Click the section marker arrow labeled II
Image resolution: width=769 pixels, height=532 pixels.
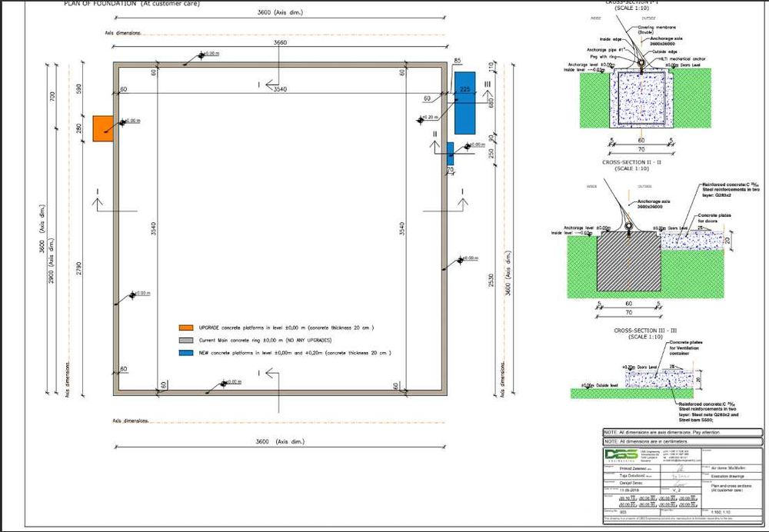coord(434,141)
